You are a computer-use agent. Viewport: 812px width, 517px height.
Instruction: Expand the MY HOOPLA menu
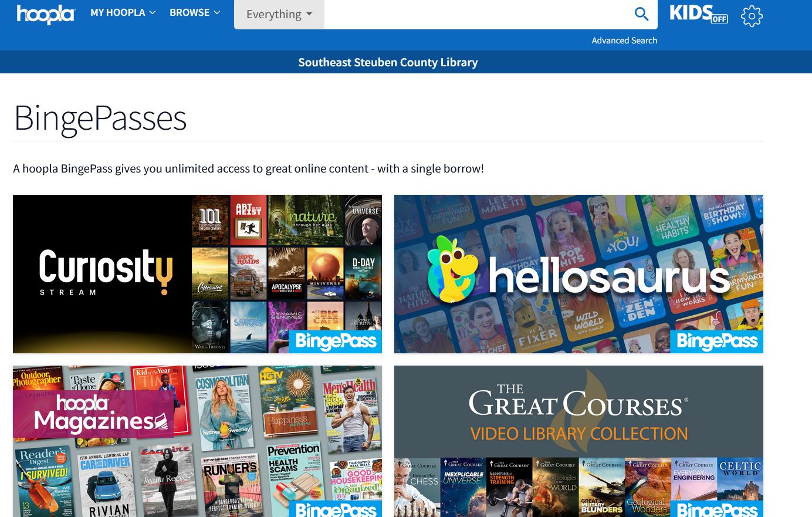[x=123, y=12]
